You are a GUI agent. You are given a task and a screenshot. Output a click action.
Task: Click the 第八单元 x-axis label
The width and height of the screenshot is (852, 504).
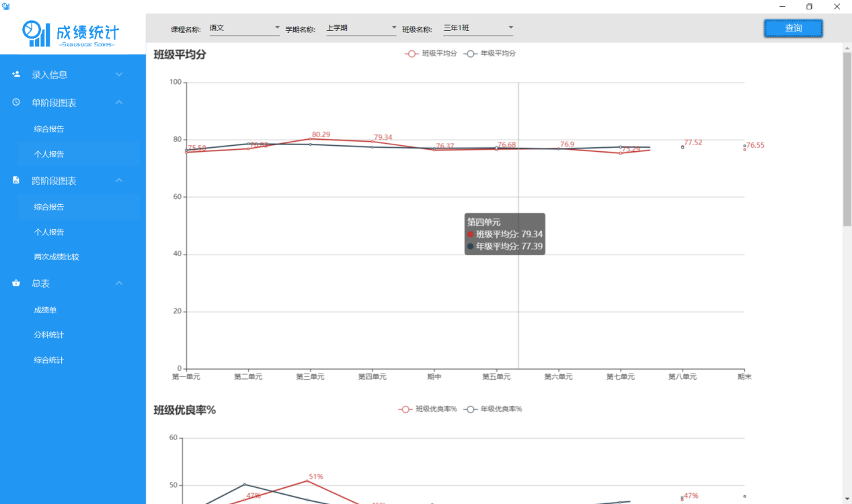pos(683,377)
